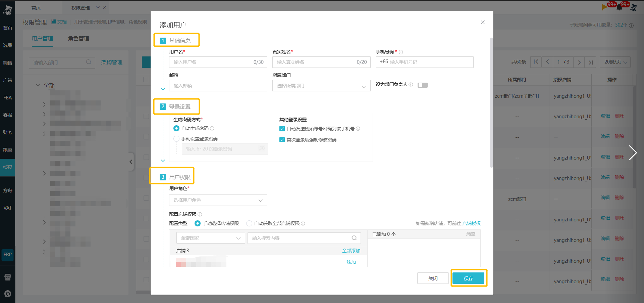Open the tab list dropdown arrow beside 权限管理
The height and width of the screenshot is (303, 644).
point(98,7)
